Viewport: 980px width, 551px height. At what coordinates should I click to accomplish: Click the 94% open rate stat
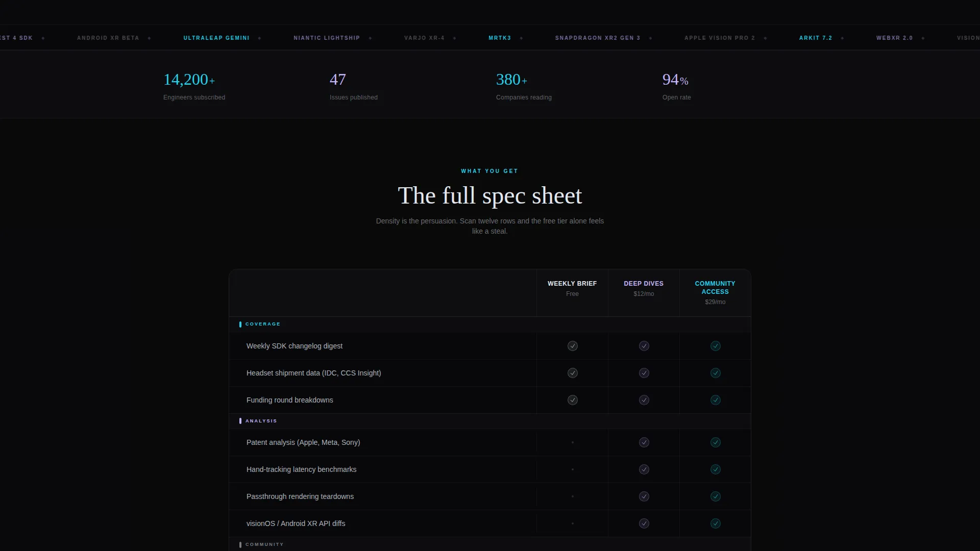676,86
